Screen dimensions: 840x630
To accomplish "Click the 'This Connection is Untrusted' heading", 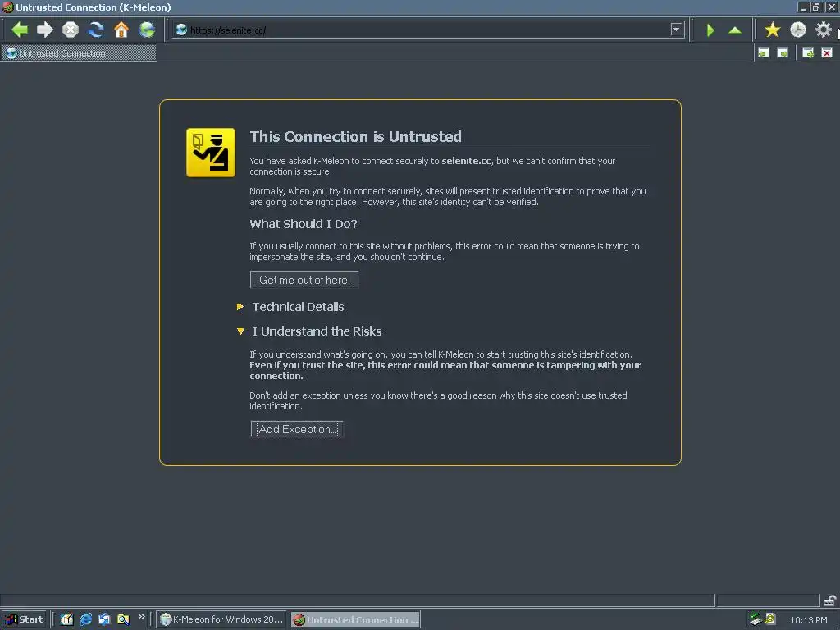I will [356, 137].
